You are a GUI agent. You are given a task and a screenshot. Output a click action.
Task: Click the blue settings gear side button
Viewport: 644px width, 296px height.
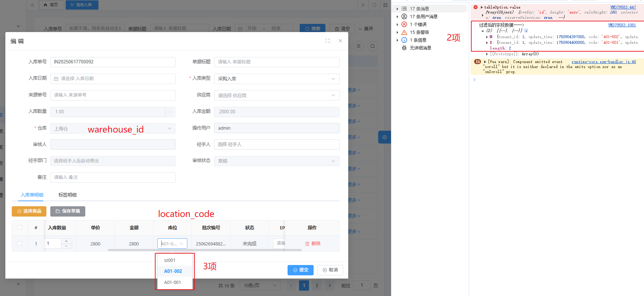click(385, 137)
